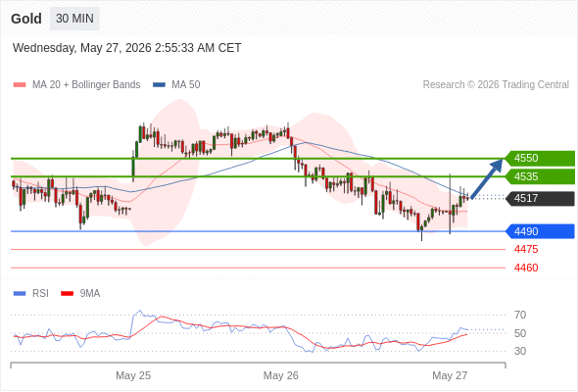The image size is (578, 392).
Task: Click the 4550 green resistance price tag
Action: (540, 158)
